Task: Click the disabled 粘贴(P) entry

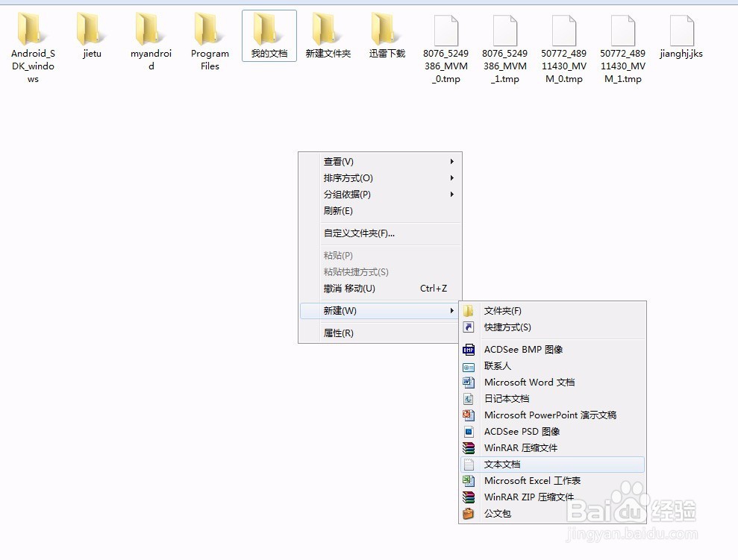Action: 381,255
